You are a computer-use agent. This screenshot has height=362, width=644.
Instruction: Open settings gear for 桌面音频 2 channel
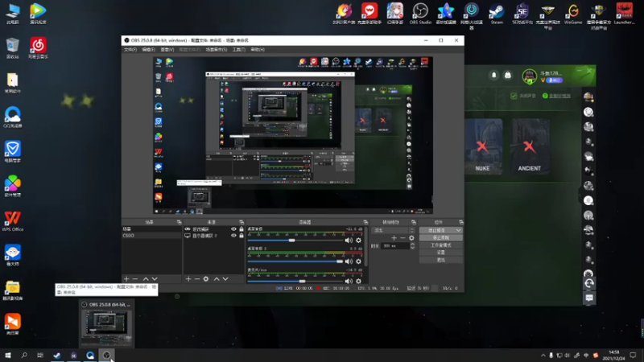pos(358,261)
